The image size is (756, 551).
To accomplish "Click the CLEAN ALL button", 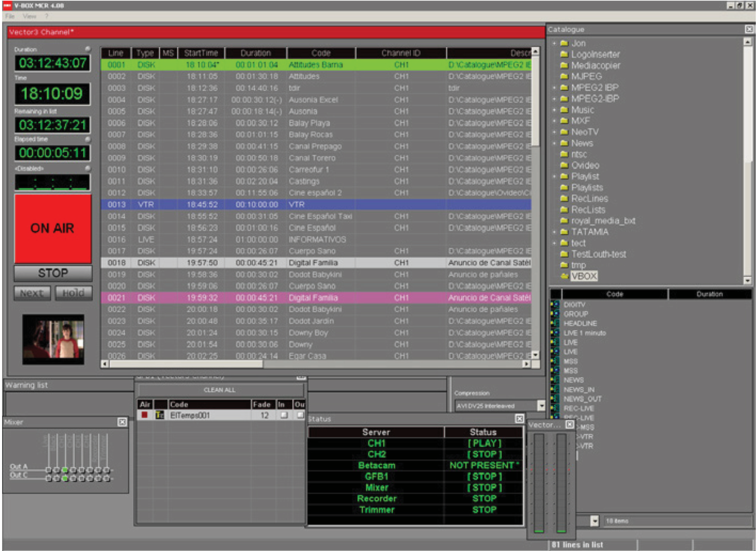I will point(220,390).
